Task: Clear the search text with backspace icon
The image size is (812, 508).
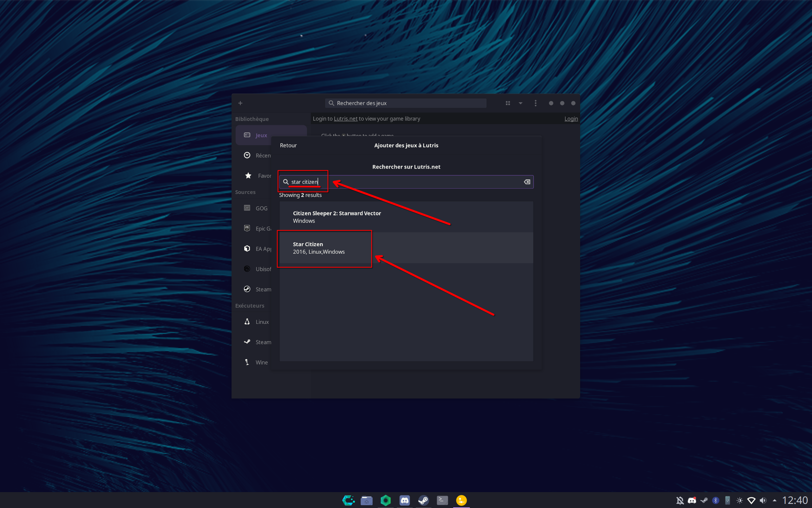Action: pyautogui.click(x=527, y=182)
